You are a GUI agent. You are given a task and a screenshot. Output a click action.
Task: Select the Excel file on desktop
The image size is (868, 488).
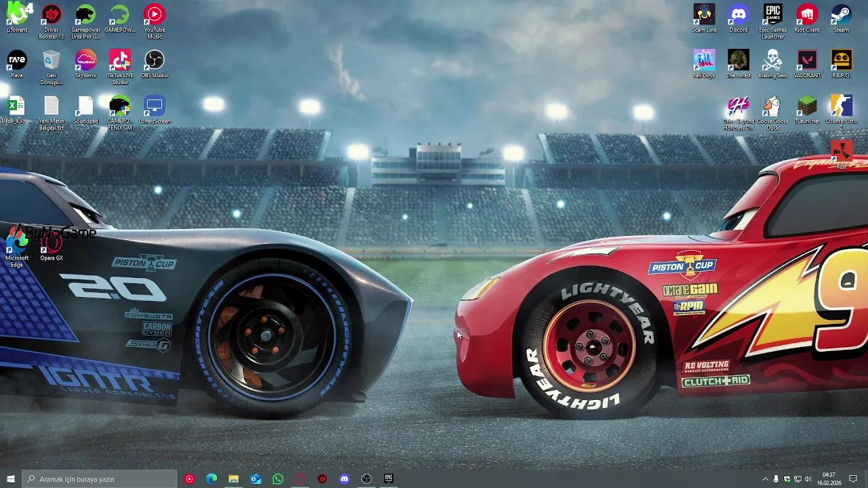coord(17,110)
